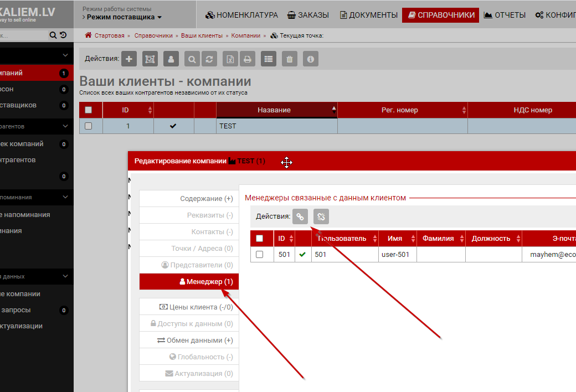Click the magnifier search icon in the actions toolbar
Screen dimensions: 576x392
point(192,59)
